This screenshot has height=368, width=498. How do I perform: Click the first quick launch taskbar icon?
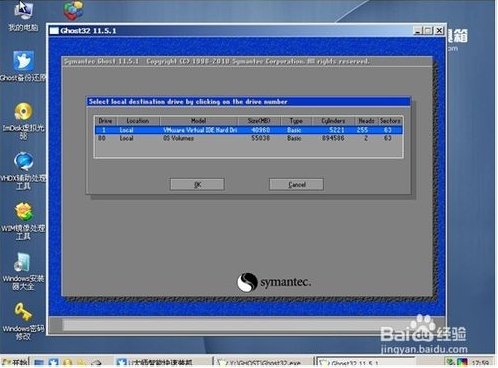pos(39,363)
